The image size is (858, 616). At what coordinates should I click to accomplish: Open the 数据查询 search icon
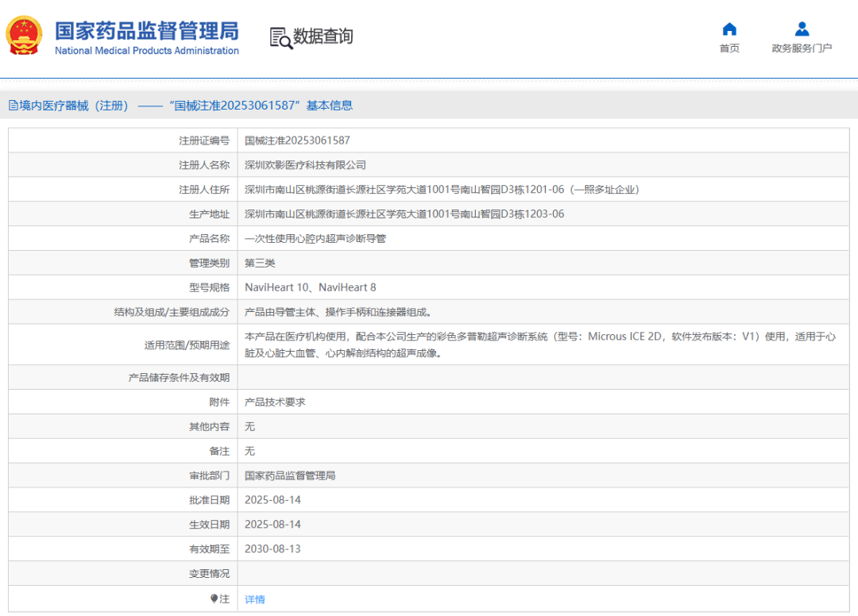click(x=280, y=38)
